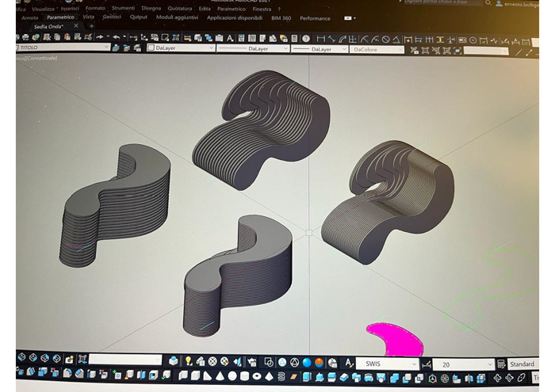Screen dimensions: 555x392
Task: Open the Parametrico ribbon tab
Action: 60,17
